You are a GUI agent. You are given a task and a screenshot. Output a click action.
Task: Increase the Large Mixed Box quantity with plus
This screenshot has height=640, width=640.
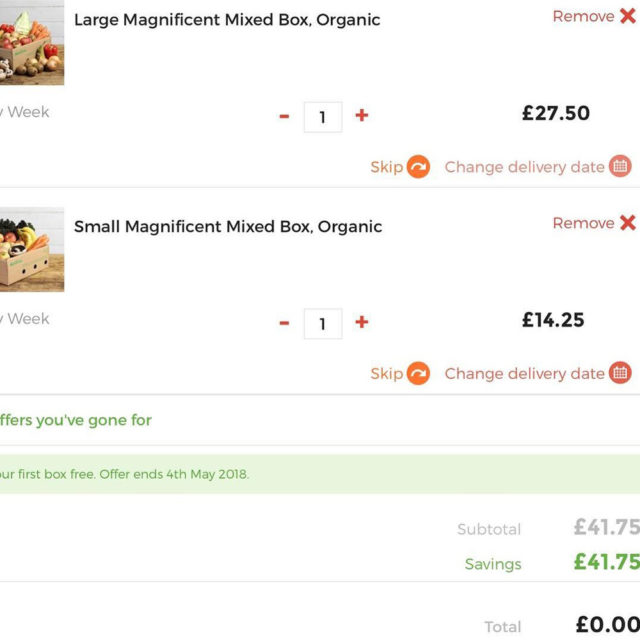coord(362,116)
